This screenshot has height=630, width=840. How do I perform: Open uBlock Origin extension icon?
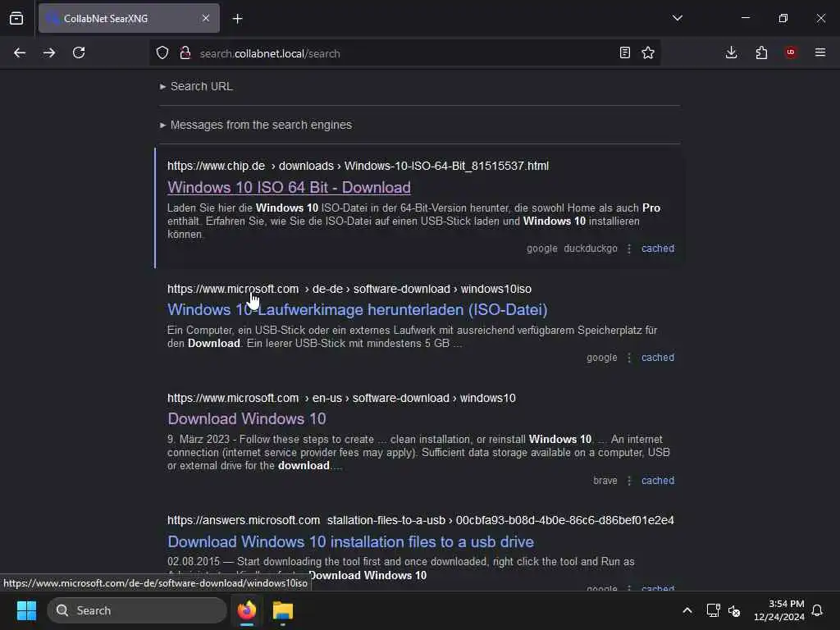point(791,52)
